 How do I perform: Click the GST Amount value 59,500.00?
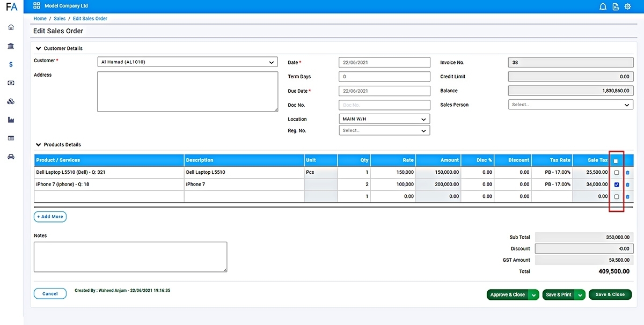point(584,260)
